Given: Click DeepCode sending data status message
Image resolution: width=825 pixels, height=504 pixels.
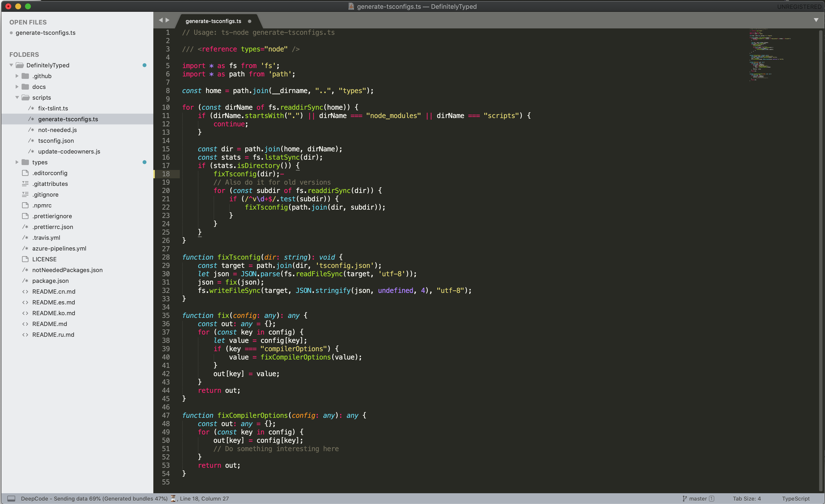Looking at the screenshot, I should 94,498.
